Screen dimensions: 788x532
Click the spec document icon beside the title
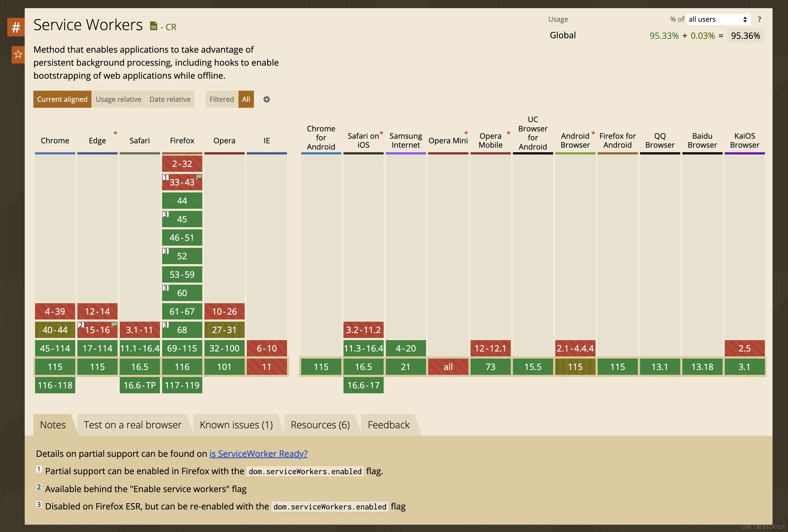(x=154, y=26)
